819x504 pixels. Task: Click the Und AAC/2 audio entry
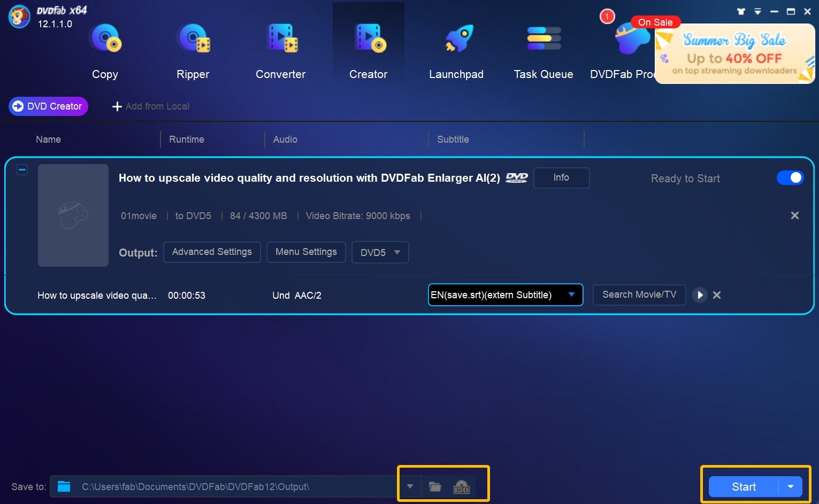pyautogui.click(x=297, y=296)
